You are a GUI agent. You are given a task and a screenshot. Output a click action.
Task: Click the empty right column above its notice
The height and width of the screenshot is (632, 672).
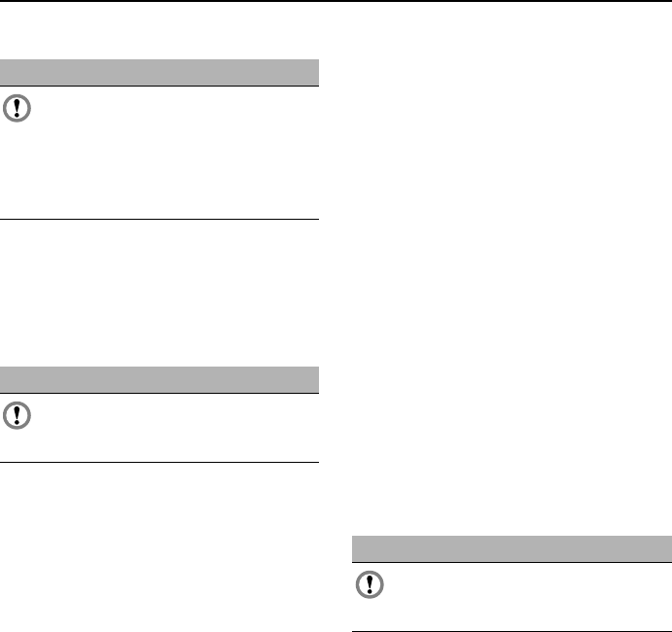pyautogui.click(x=511, y=272)
